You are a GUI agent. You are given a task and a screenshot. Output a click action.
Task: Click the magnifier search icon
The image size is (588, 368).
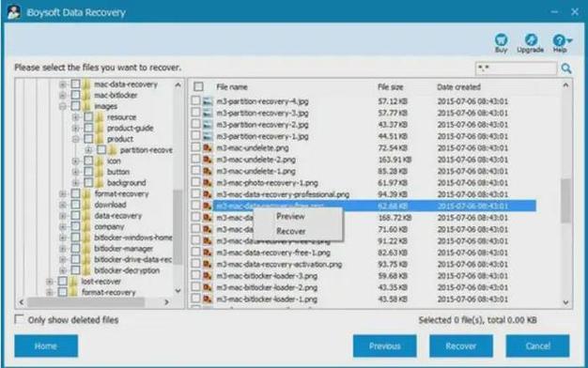click(x=566, y=69)
